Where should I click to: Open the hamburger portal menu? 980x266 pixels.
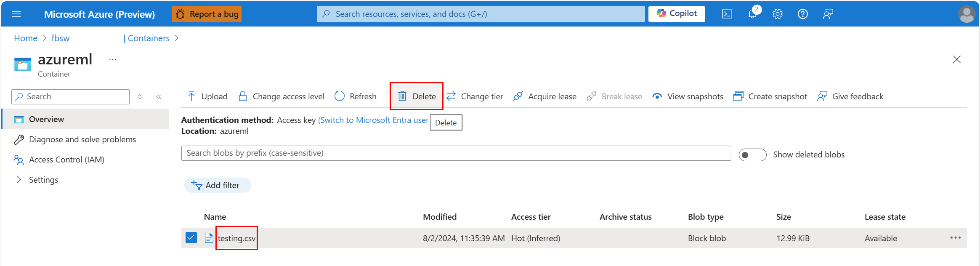point(16,14)
